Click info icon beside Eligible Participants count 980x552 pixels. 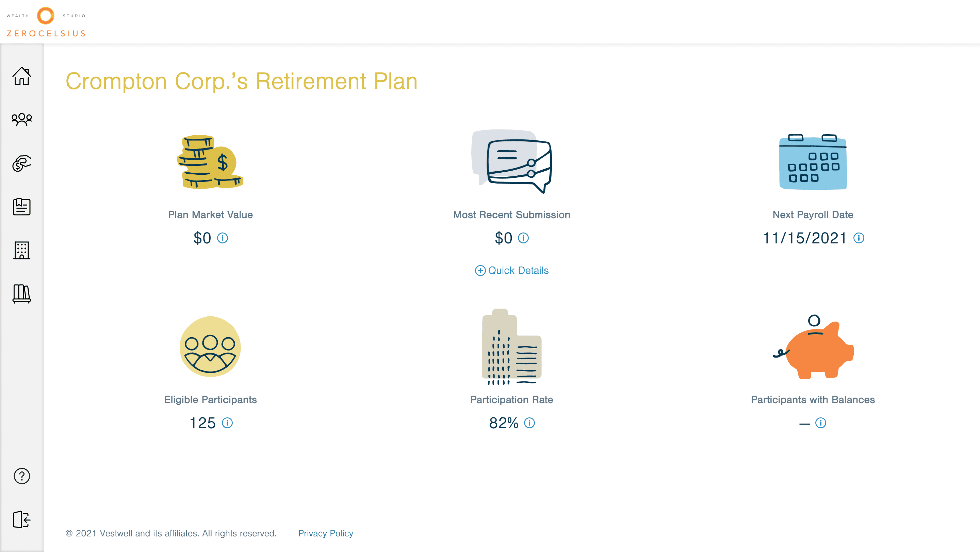pos(227,423)
